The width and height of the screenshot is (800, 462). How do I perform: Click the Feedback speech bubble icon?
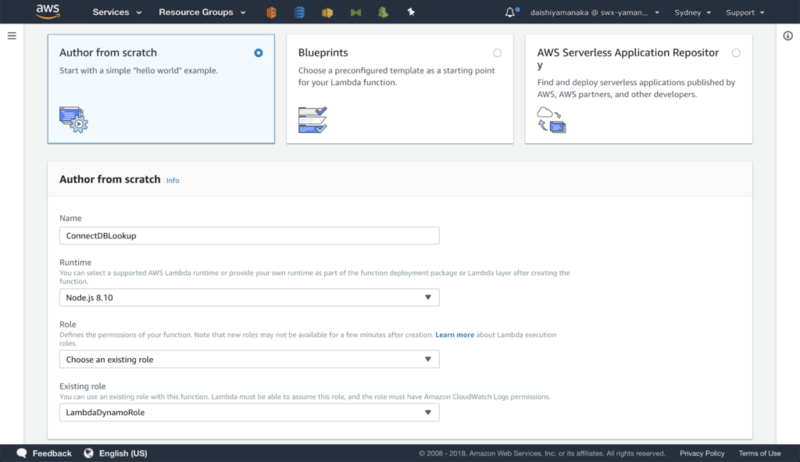[x=21, y=453]
